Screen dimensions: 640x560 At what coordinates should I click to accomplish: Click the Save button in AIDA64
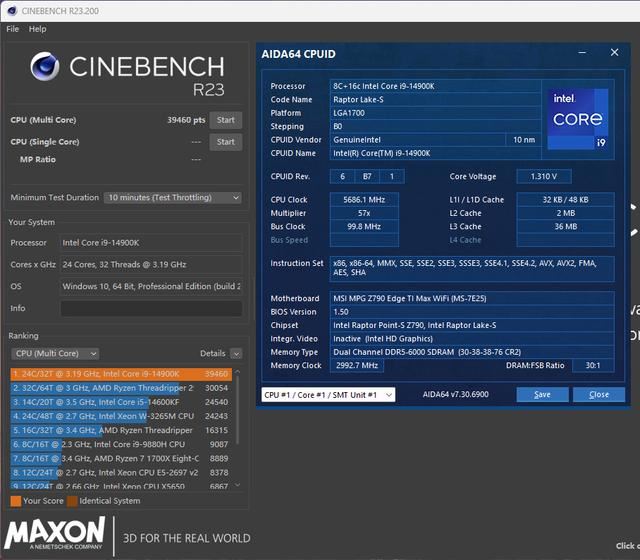point(542,395)
